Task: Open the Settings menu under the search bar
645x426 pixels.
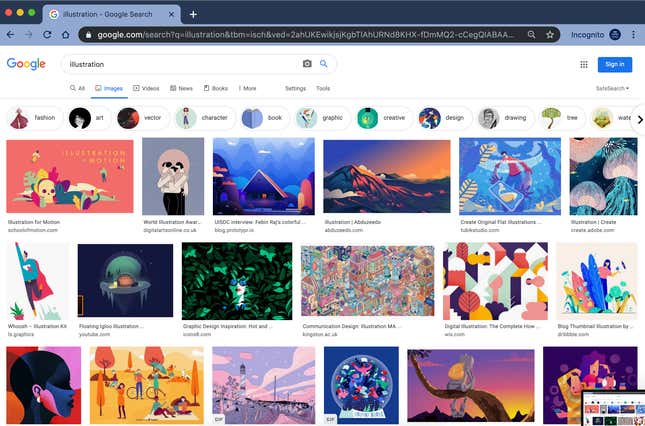Action: click(295, 88)
